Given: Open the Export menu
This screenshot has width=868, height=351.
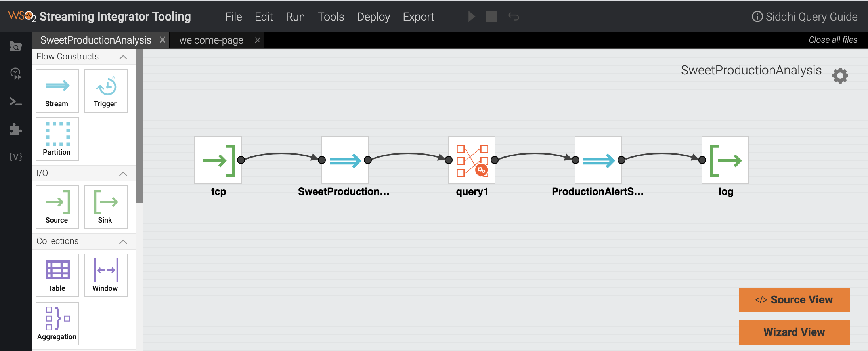Looking at the screenshot, I should [419, 17].
